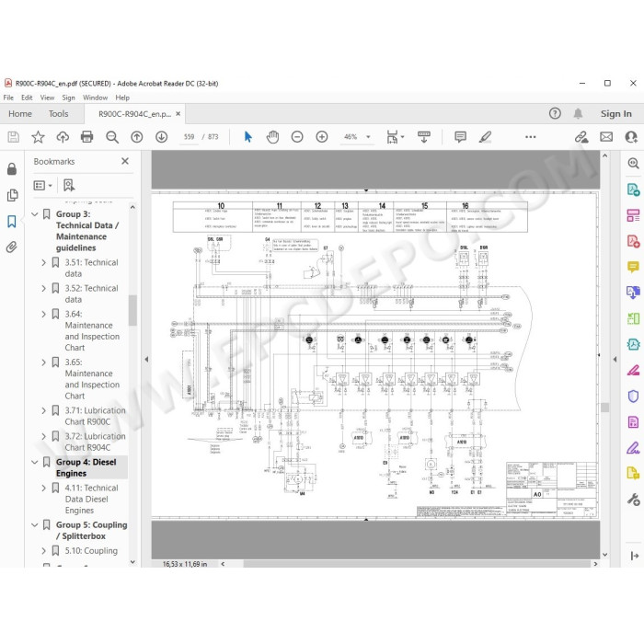
Task: Open Help question mark icon
Action: [x=555, y=113]
